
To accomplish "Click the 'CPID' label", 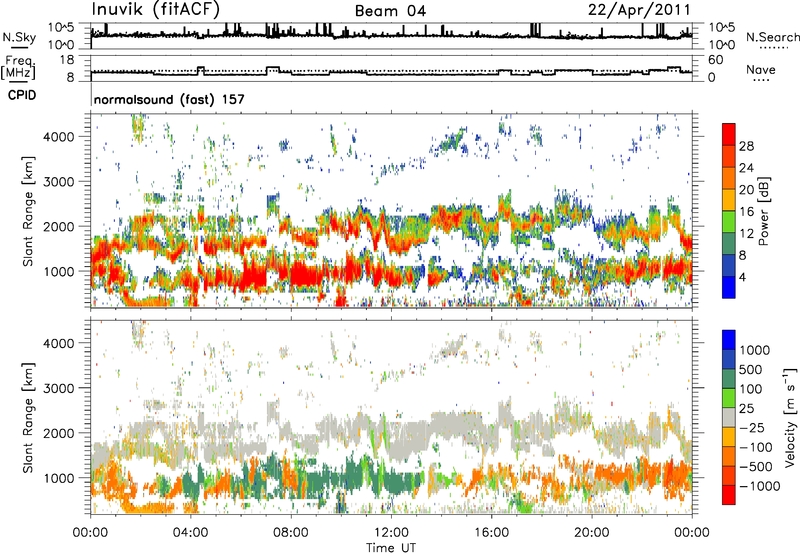I will point(22,95).
